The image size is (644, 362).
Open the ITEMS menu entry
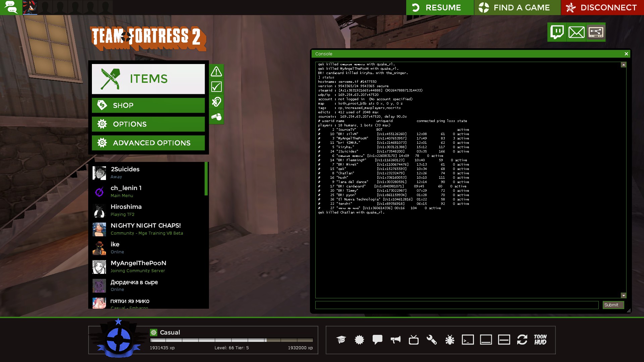[x=148, y=79]
